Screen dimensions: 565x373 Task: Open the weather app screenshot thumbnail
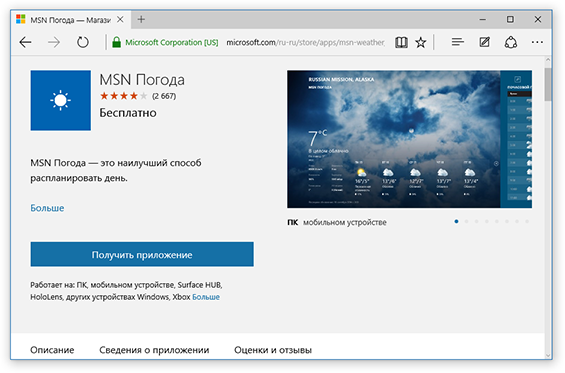[409, 139]
